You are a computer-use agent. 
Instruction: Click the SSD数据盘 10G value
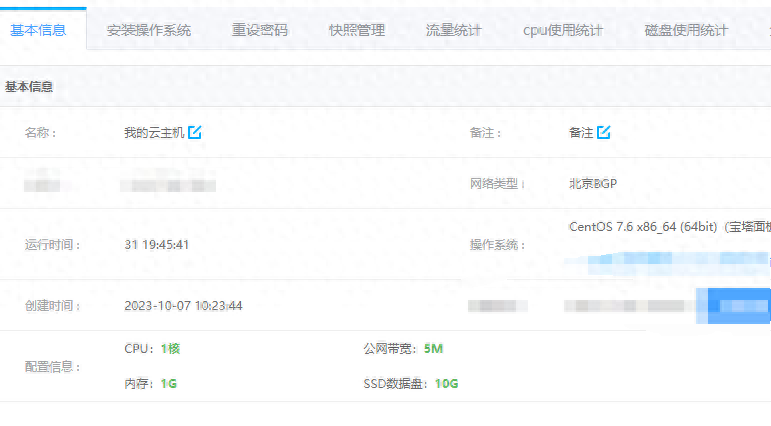(x=446, y=384)
